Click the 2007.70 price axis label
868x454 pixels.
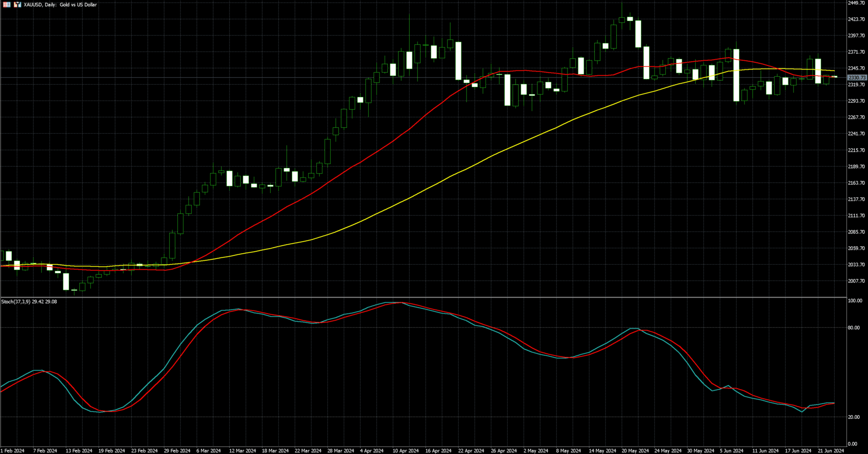(x=856, y=281)
